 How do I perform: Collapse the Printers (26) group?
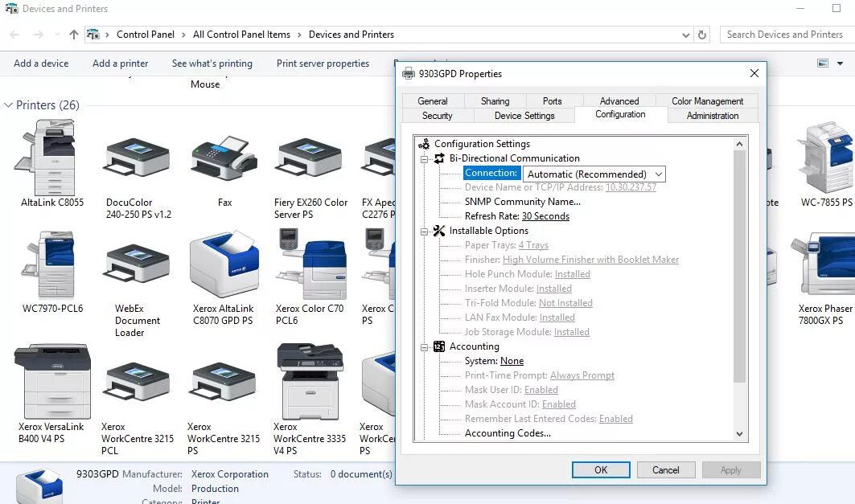tap(8, 104)
